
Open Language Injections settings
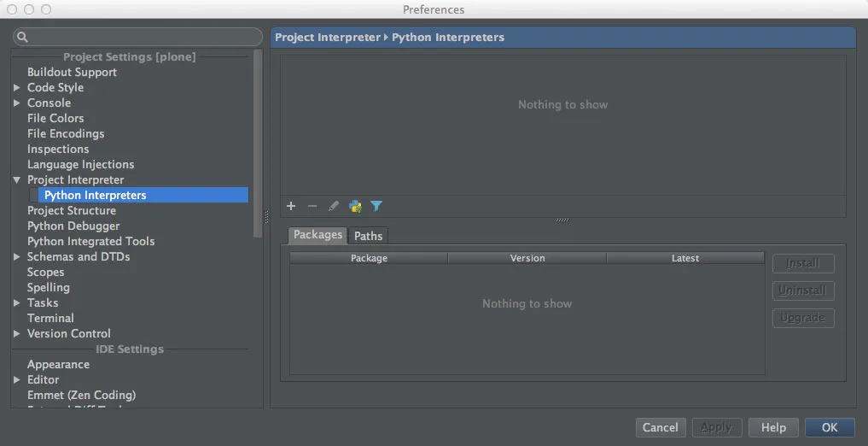80,165
